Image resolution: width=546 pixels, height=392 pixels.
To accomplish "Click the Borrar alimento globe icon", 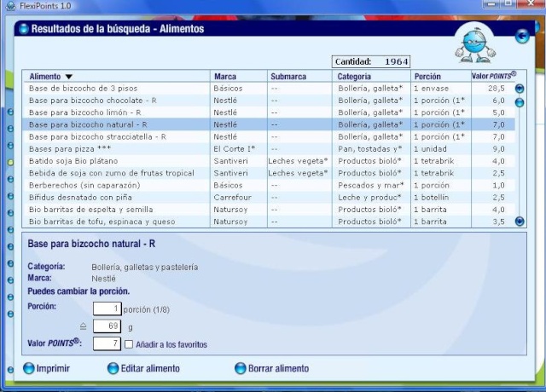I will pos(241,368).
